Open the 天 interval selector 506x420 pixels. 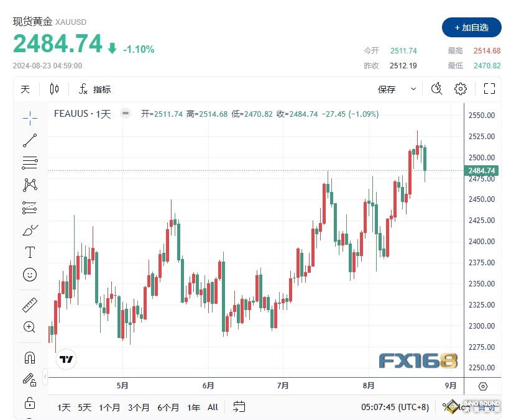coord(25,89)
